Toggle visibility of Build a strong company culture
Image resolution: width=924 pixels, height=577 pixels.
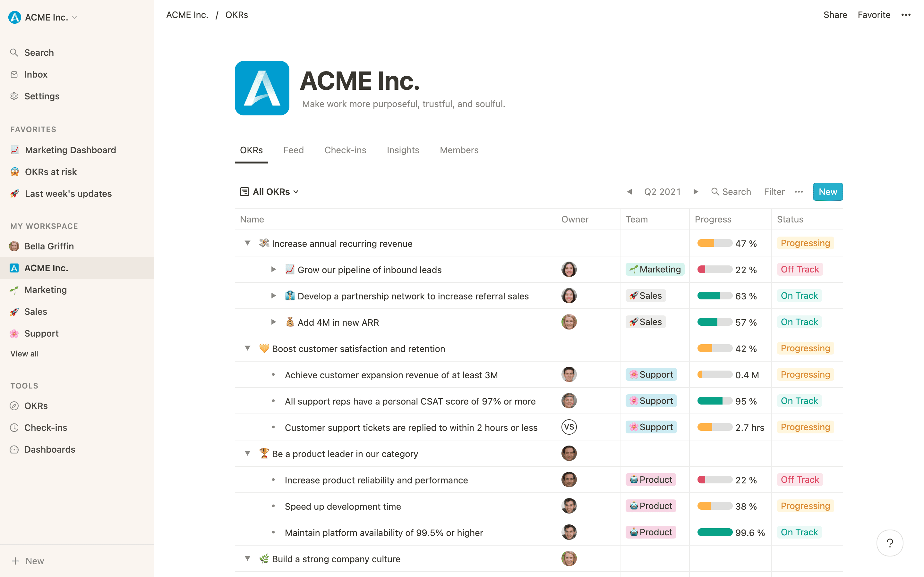tap(246, 558)
